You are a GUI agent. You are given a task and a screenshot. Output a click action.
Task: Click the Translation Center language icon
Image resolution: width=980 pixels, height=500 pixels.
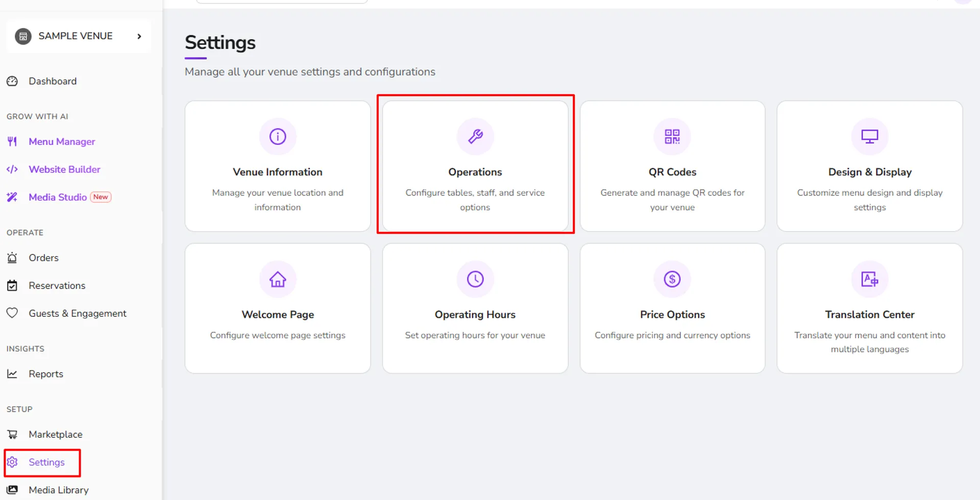pos(870,279)
